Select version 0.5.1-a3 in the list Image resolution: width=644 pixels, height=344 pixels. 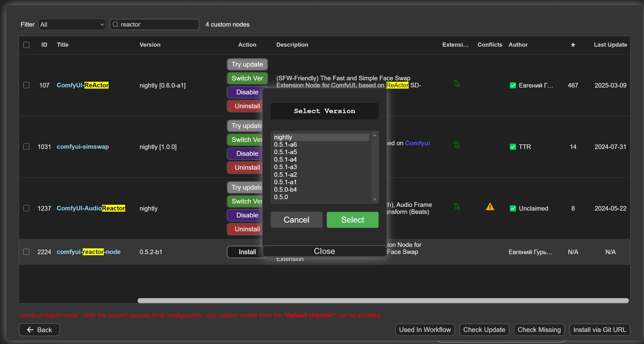pos(321,167)
